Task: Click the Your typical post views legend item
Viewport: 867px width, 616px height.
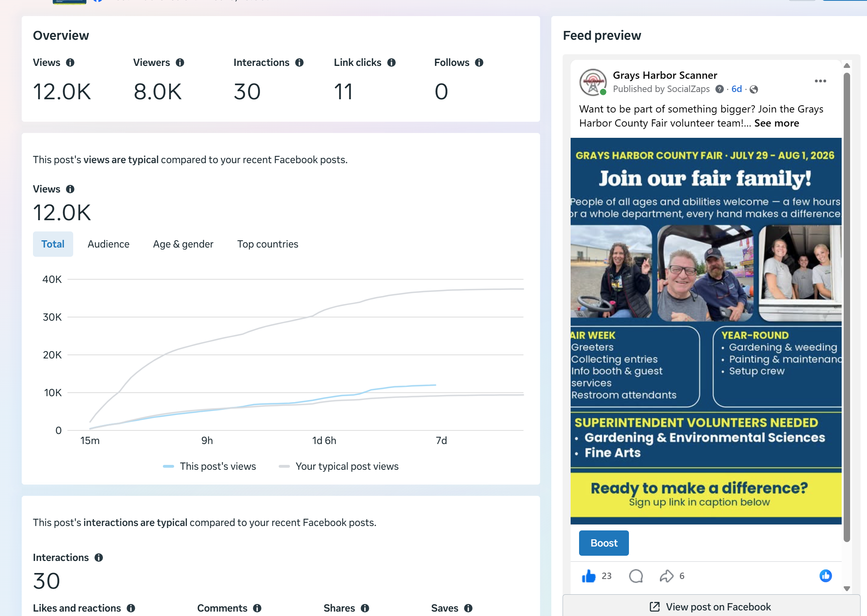Action: [x=339, y=467]
